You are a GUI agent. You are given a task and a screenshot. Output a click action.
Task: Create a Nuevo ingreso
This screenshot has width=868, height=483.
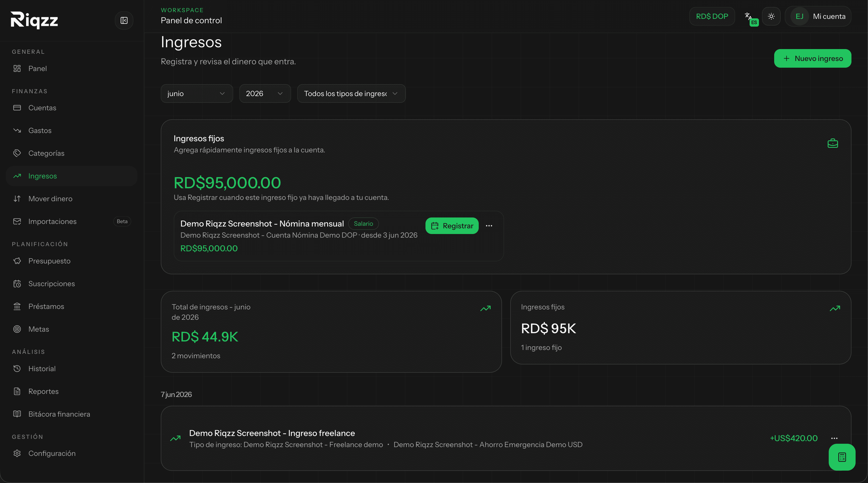point(812,59)
